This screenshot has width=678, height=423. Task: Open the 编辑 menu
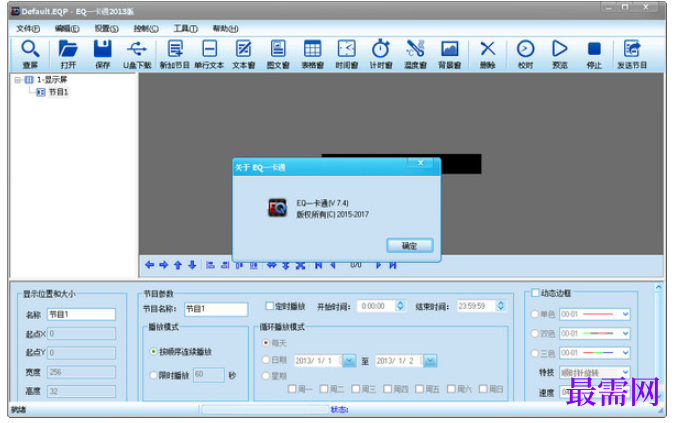[67, 29]
